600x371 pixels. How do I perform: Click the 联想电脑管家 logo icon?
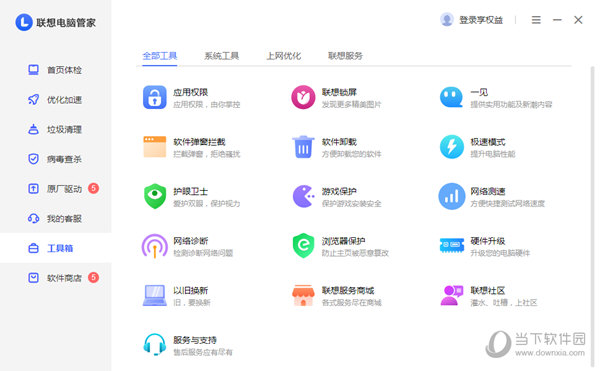[x=24, y=22]
